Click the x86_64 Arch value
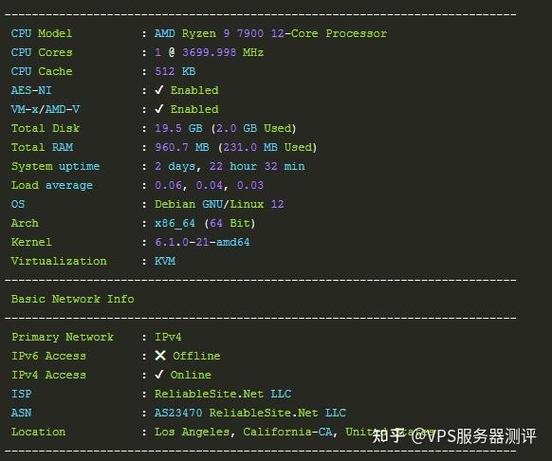The image size is (552, 461). click(175, 223)
